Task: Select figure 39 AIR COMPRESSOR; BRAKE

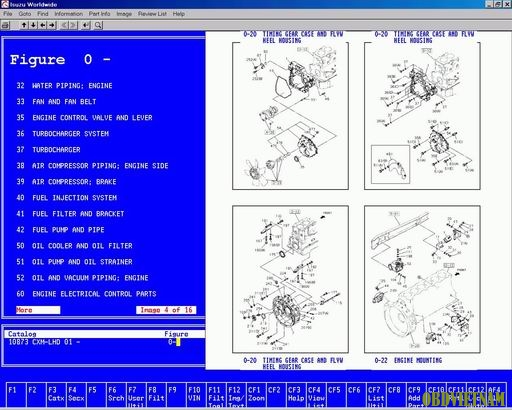Action: [x=66, y=182]
